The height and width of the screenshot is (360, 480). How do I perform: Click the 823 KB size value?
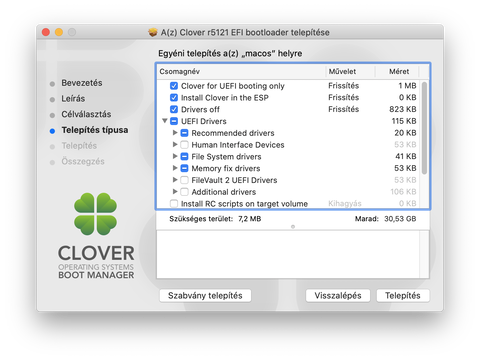[x=403, y=109]
